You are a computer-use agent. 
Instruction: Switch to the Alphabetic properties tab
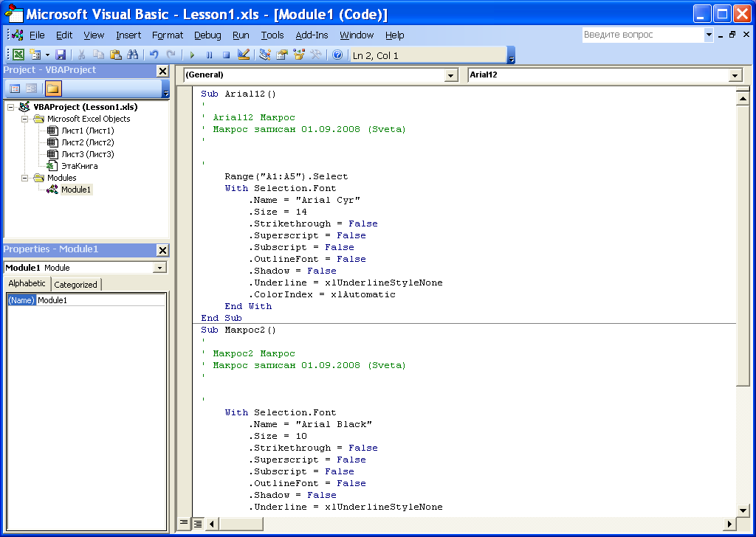[x=27, y=284]
